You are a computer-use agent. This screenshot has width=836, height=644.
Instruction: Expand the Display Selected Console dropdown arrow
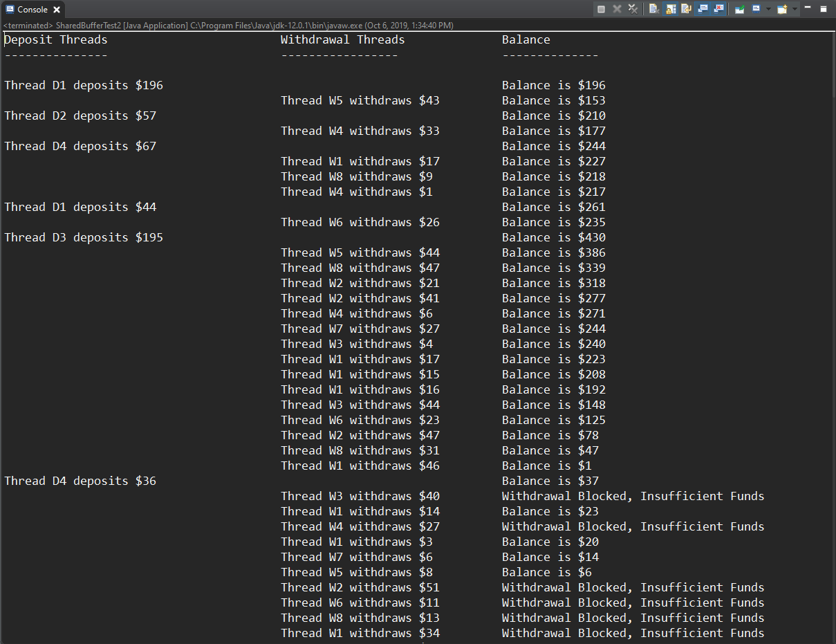[x=767, y=9]
